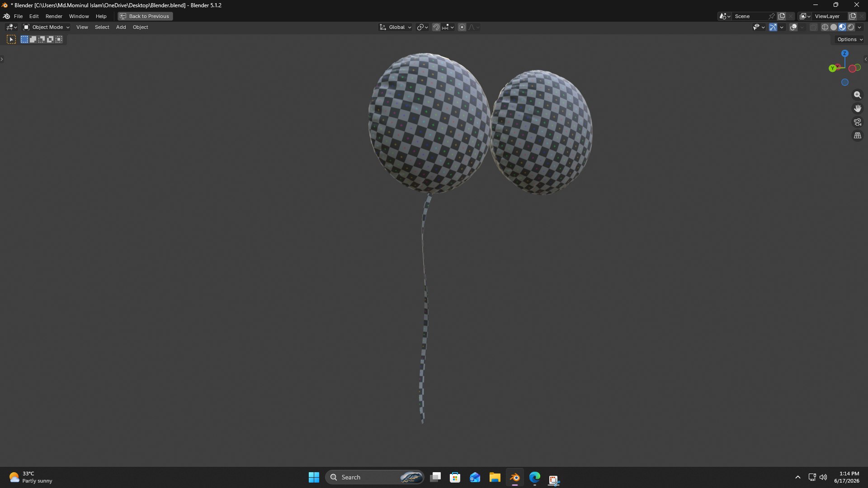Viewport: 868px width, 488px height.
Task: Choose the Extend selection mode icon
Action: coord(33,39)
